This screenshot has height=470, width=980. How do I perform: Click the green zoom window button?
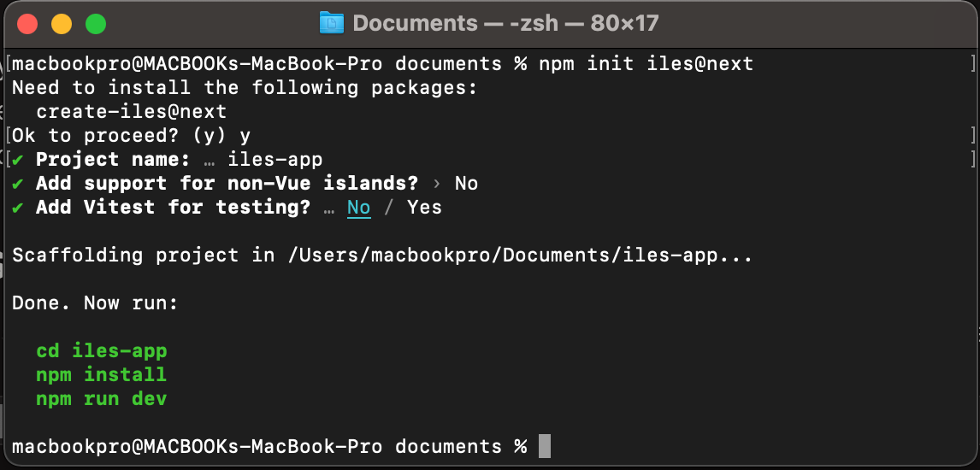(x=96, y=24)
